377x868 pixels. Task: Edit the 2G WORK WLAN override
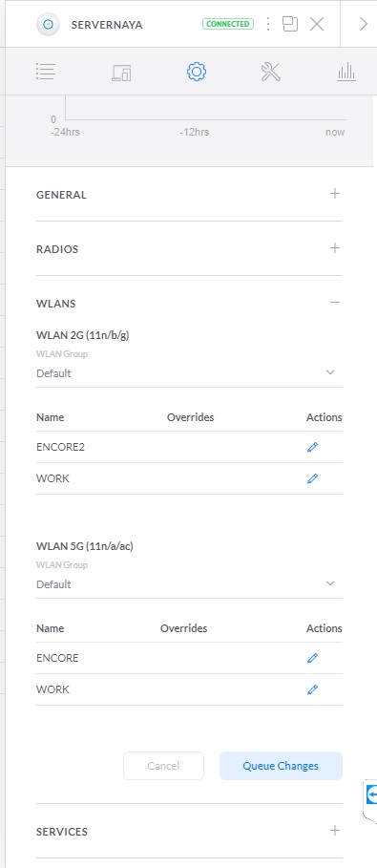click(312, 478)
